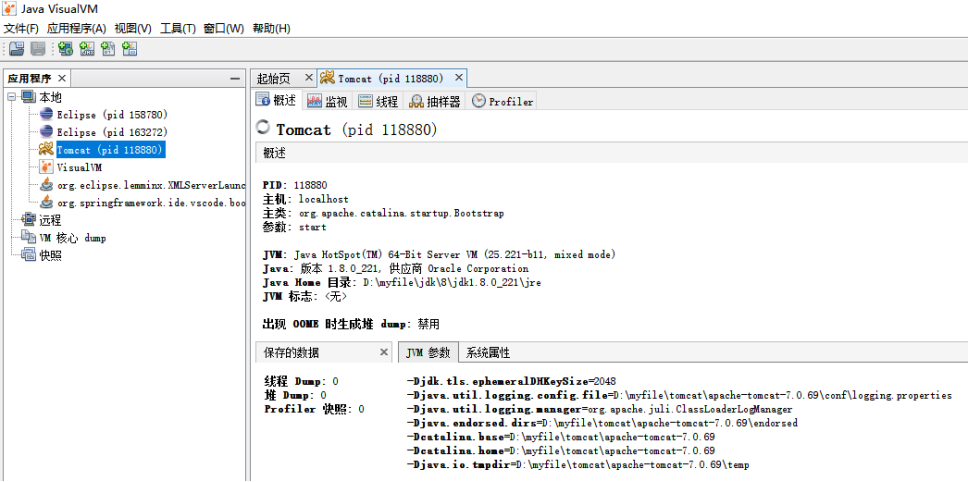Click the Java VisualVM title bar icon
The width and height of the screenshot is (969, 482).
(10, 9)
